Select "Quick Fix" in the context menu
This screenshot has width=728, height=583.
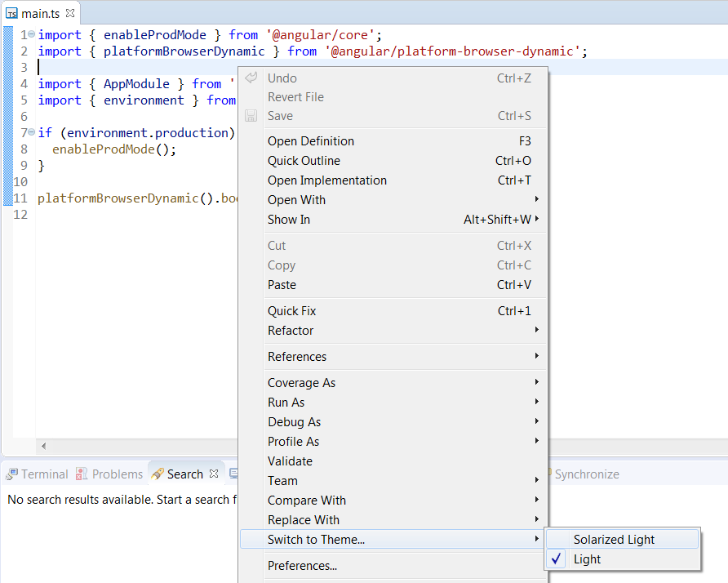292,310
